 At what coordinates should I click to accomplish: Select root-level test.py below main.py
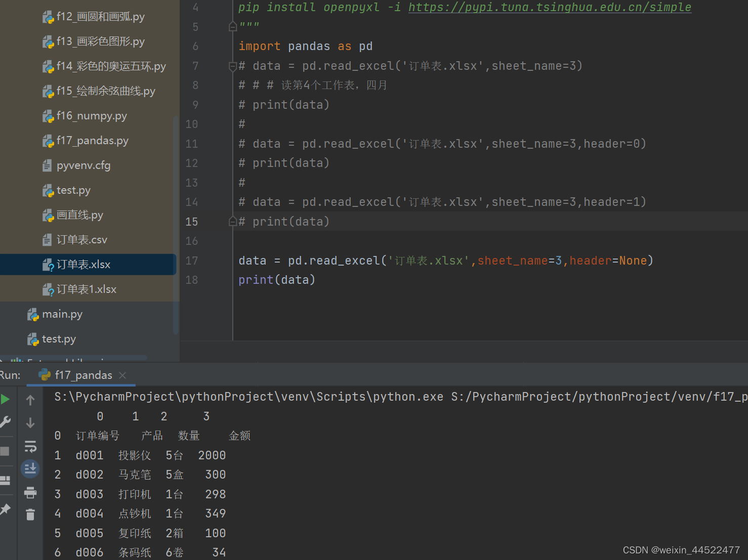tap(59, 339)
